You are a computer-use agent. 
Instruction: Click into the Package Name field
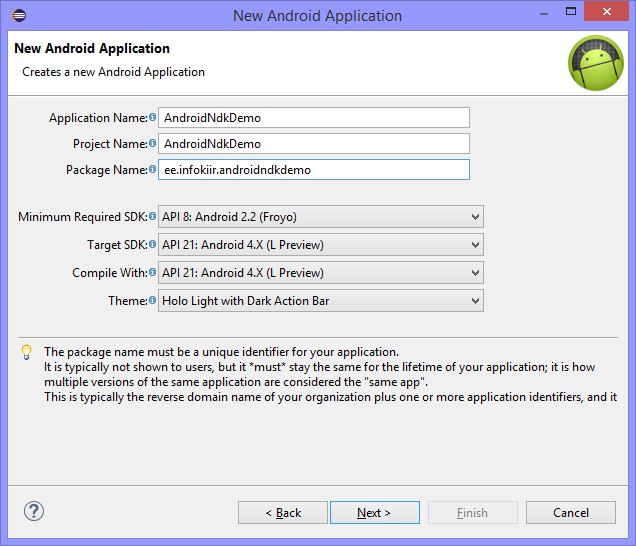pos(314,170)
